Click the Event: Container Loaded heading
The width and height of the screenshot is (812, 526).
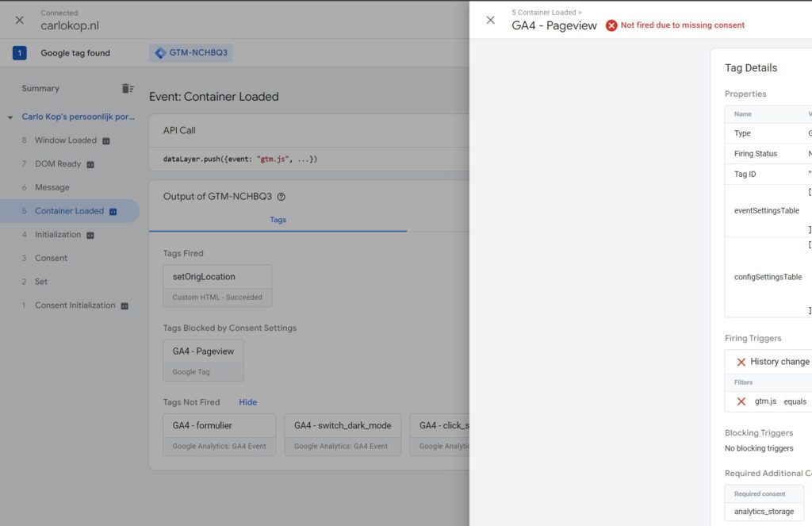point(214,97)
